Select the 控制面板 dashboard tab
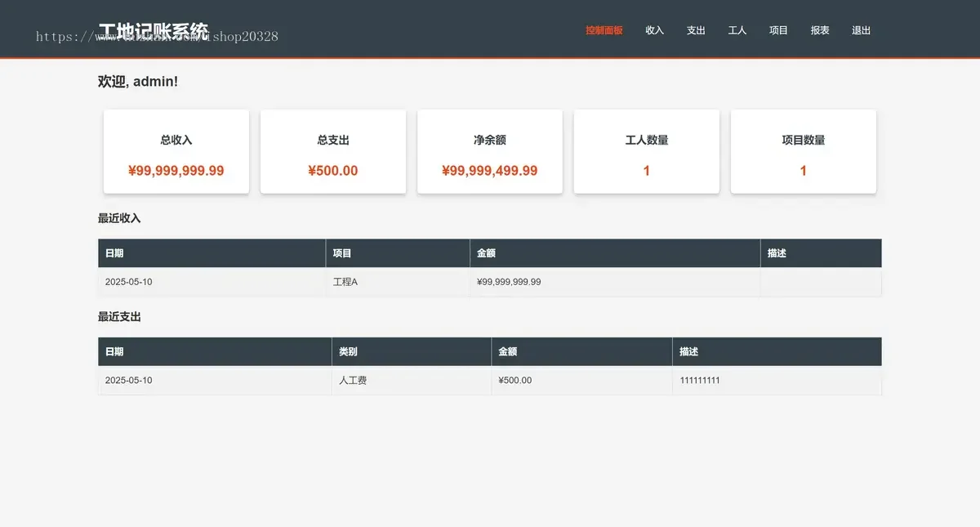Image resolution: width=980 pixels, height=527 pixels. click(604, 30)
